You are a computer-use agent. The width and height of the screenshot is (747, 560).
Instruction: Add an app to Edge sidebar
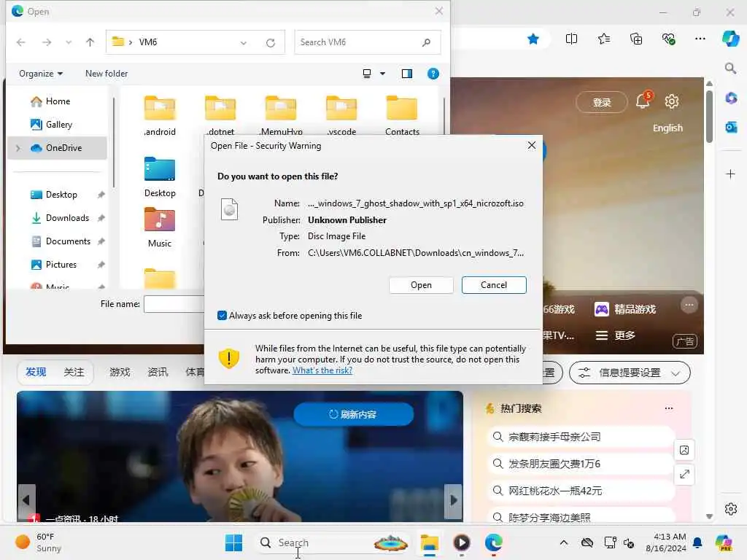(730, 174)
